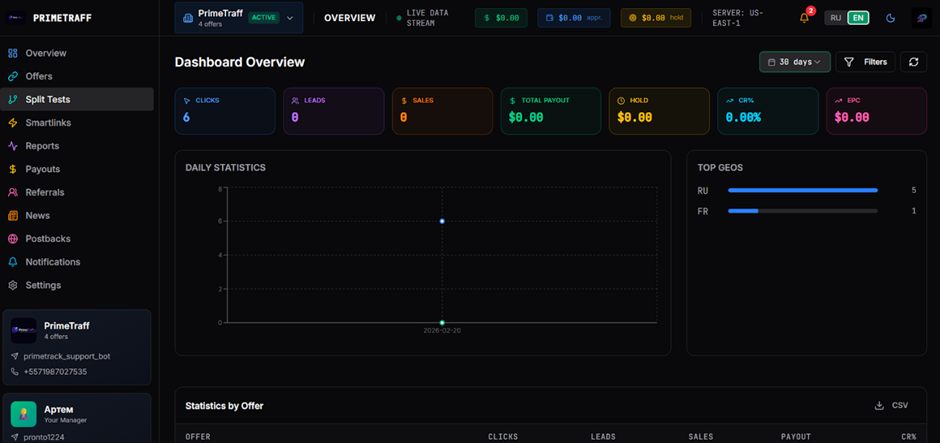
Task: Expand the 30 days date range dropdown
Action: coord(794,62)
